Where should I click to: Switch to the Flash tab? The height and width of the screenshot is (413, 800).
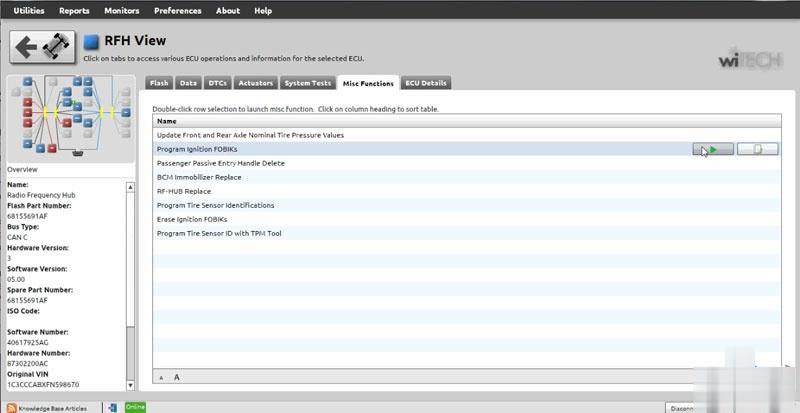pos(159,83)
